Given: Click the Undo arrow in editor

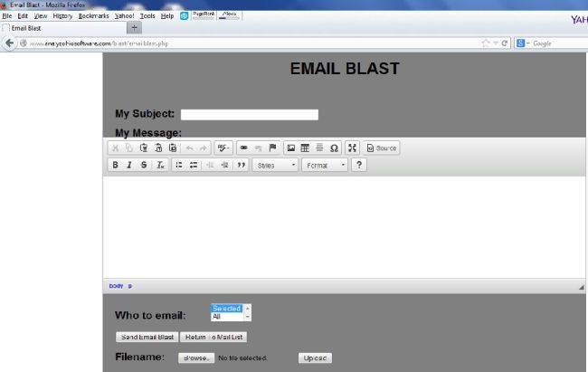Looking at the screenshot, I should pos(189,148).
